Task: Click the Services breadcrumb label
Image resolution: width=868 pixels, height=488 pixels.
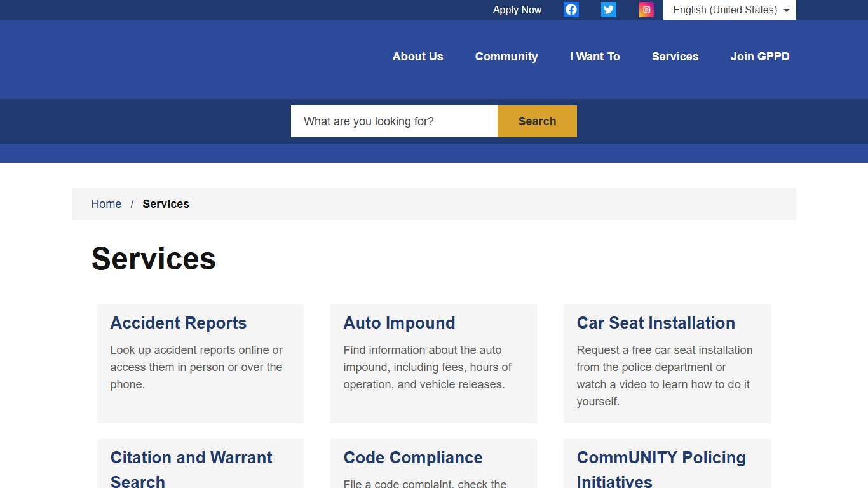Action: point(166,203)
